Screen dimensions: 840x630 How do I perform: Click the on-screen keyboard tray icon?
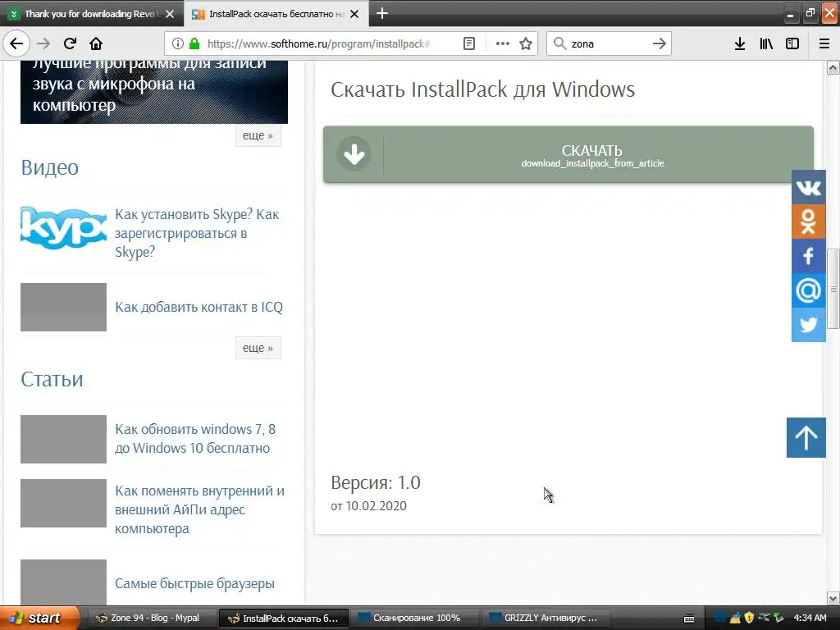coord(689,619)
